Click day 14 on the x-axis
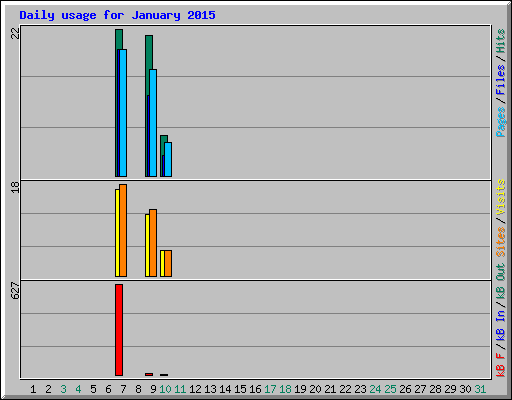Screen dimensions: 512x400 [225, 389]
